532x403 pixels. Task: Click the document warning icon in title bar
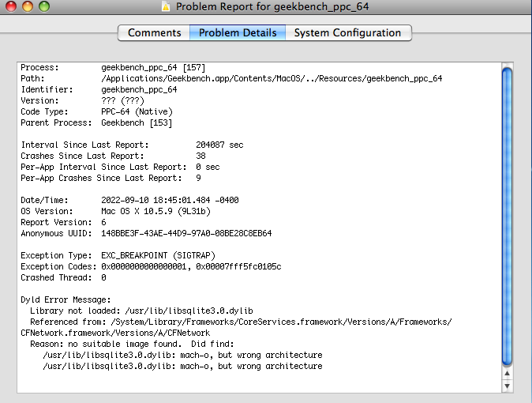point(166,6)
